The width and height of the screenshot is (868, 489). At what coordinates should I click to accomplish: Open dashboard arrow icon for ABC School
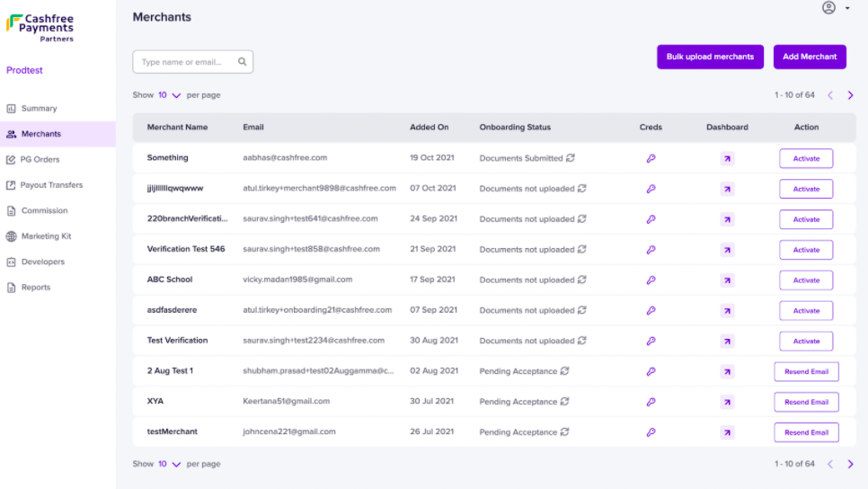pyautogui.click(x=727, y=280)
